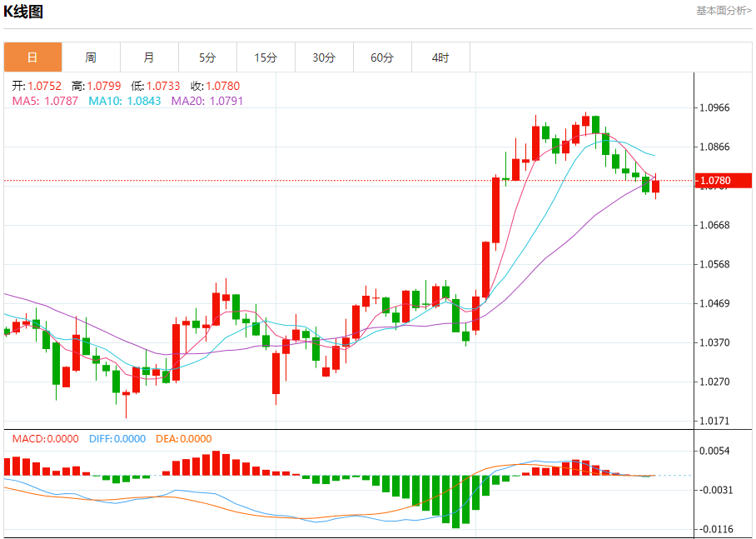Click the MA5: 1.0787 indicator label
756x539 pixels.
click(45, 101)
